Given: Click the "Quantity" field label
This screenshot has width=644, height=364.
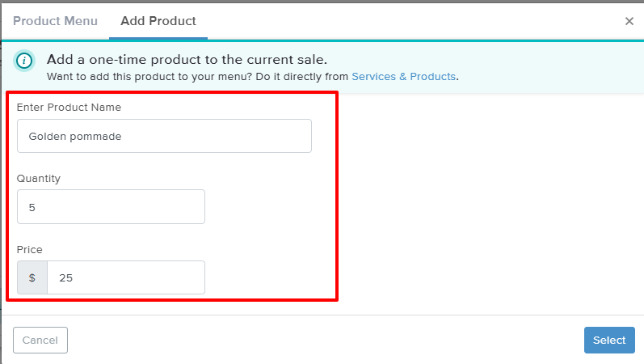Looking at the screenshot, I should coord(39,178).
